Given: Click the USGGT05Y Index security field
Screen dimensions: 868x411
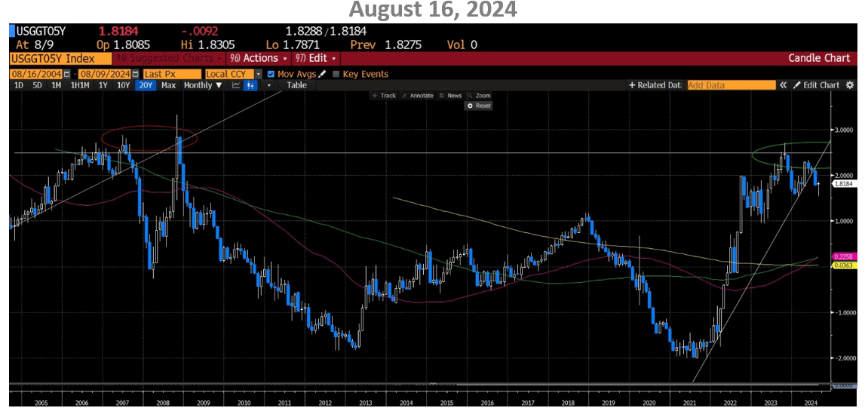Looking at the screenshot, I should pyautogui.click(x=60, y=58).
